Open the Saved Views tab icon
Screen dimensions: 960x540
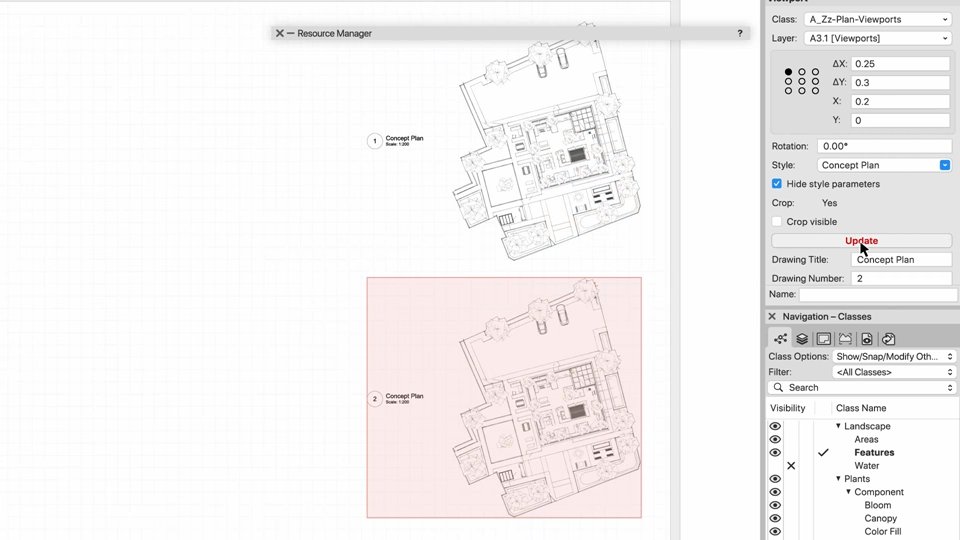tap(867, 339)
